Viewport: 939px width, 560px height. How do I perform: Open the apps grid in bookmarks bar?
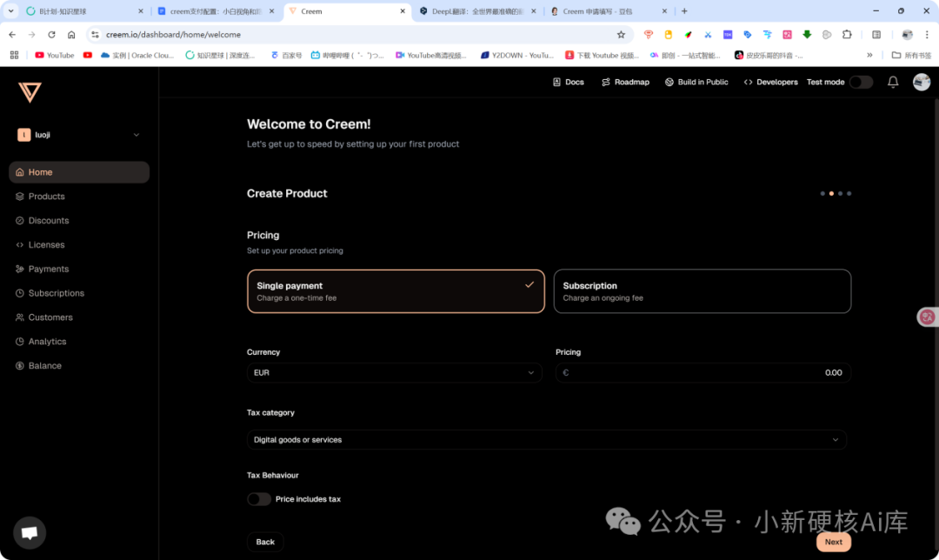tap(15, 55)
